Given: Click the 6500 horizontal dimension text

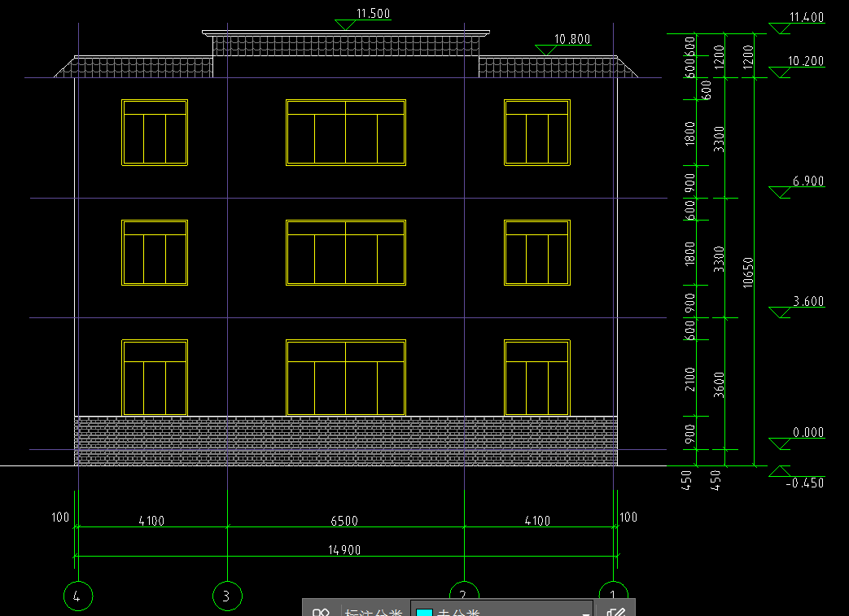Looking at the screenshot, I should click(344, 521).
